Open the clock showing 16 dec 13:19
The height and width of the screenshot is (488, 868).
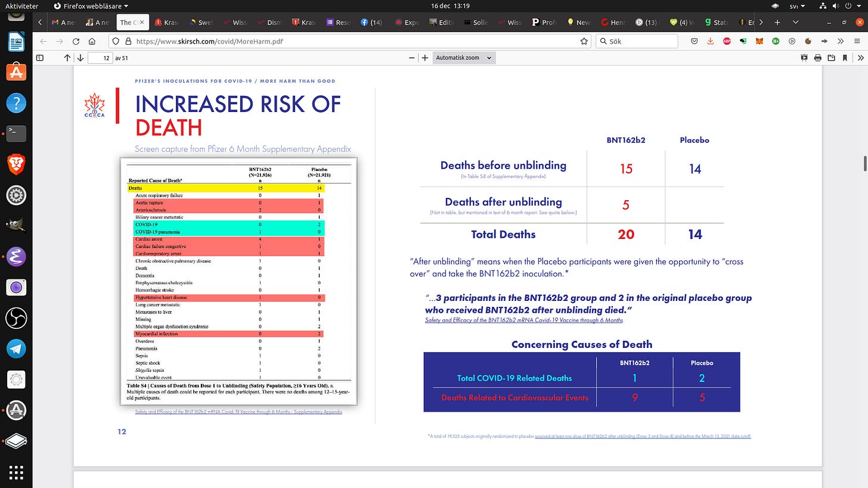tap(450, 5)
